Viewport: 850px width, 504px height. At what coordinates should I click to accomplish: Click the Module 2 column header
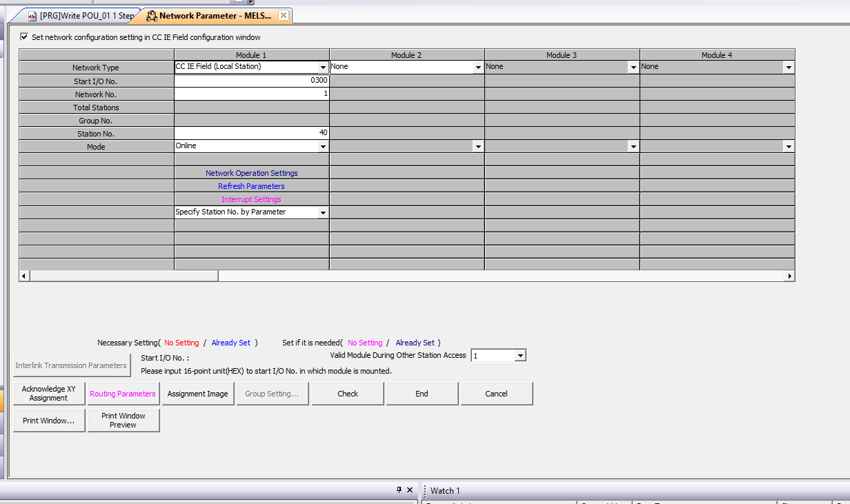pos(407,55)
